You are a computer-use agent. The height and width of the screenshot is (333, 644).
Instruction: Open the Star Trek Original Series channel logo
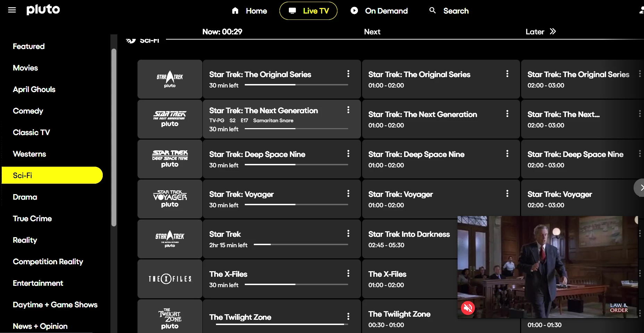(x=170, y=79)
